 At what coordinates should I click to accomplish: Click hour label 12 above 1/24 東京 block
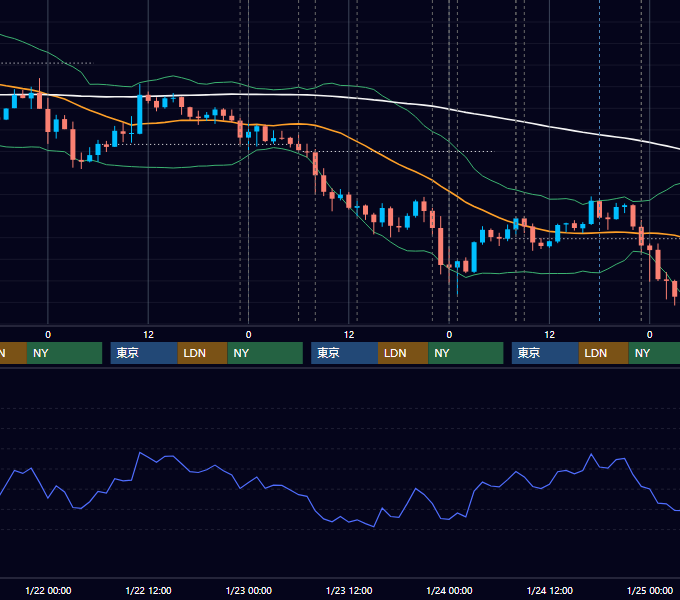click(x=549, y=335)
